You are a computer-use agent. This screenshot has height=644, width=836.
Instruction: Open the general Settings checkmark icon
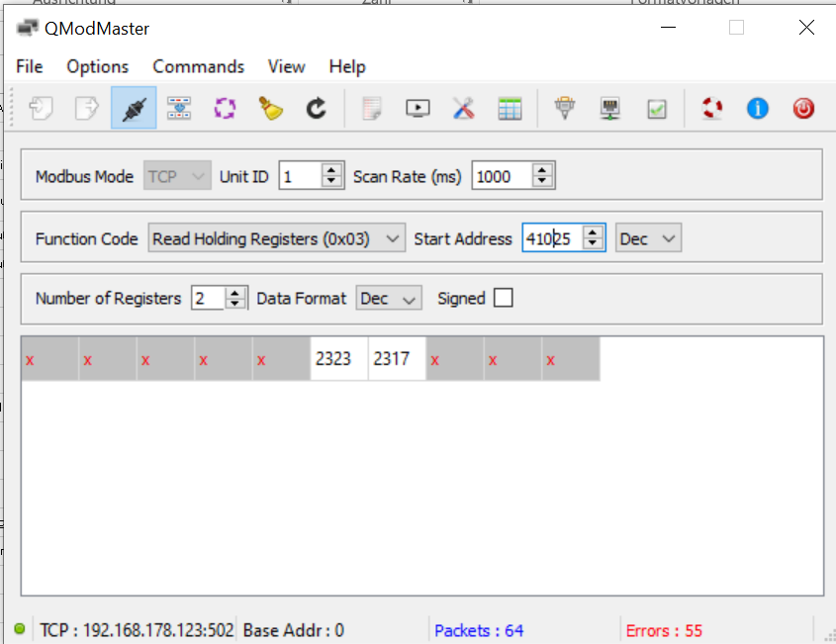(x=657, y=109)
